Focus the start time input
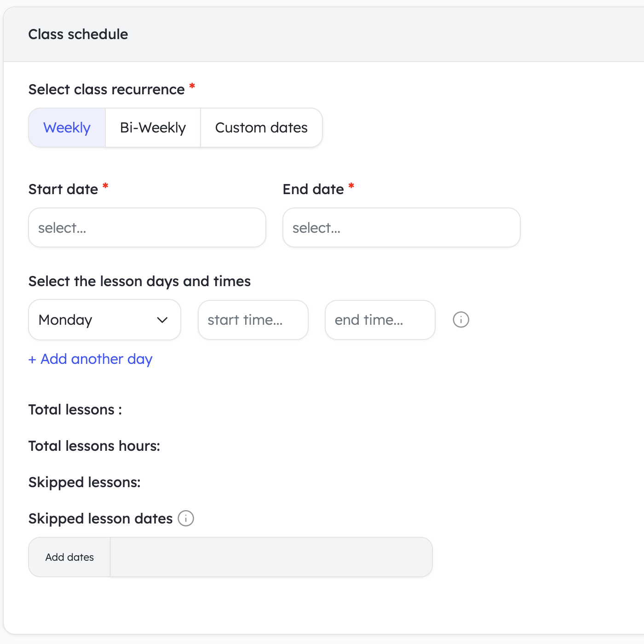This screenshot has width=644, height=644. pyautogui.click(x=253, y=320)
